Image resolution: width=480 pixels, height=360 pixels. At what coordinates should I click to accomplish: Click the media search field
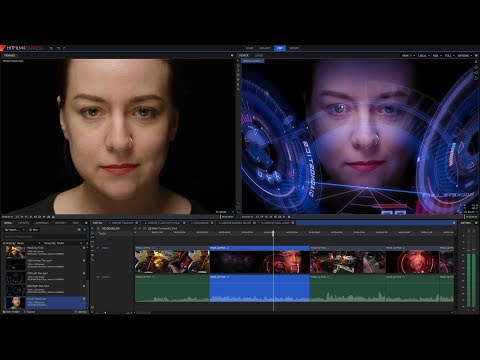coord(45,236)
